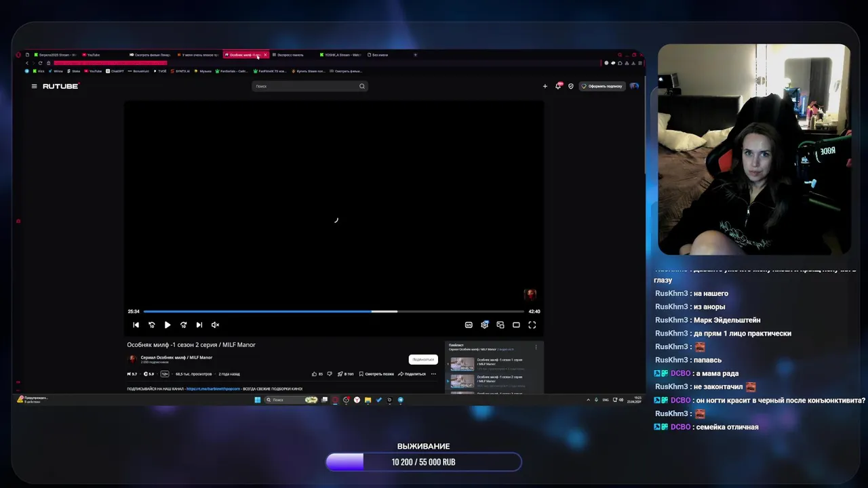Click the 'Подписаться' button
This screenshot has width=868, height=488.
coord(423,359)
